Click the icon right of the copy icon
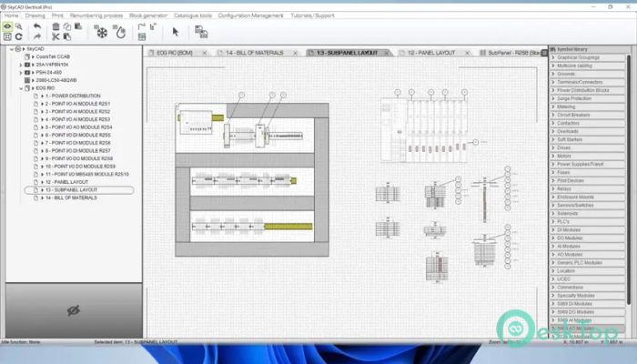 pyautogui.click(x=78, y=26)
